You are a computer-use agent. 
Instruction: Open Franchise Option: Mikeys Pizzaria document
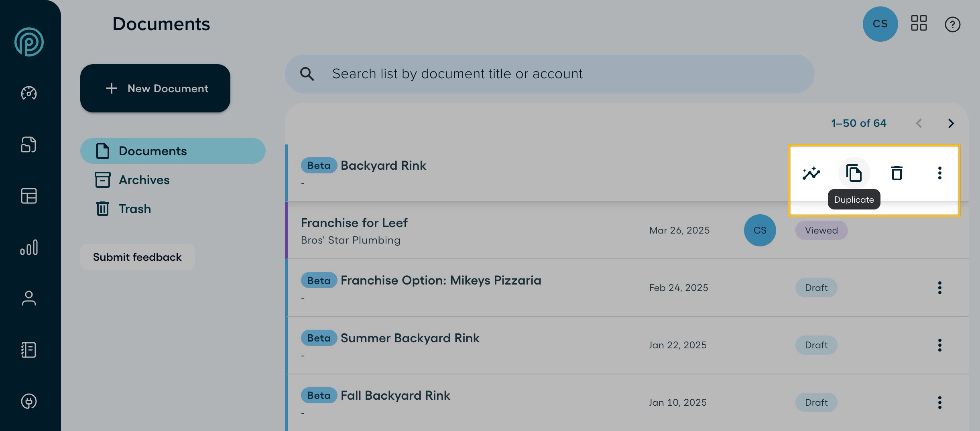coord(441,280)
